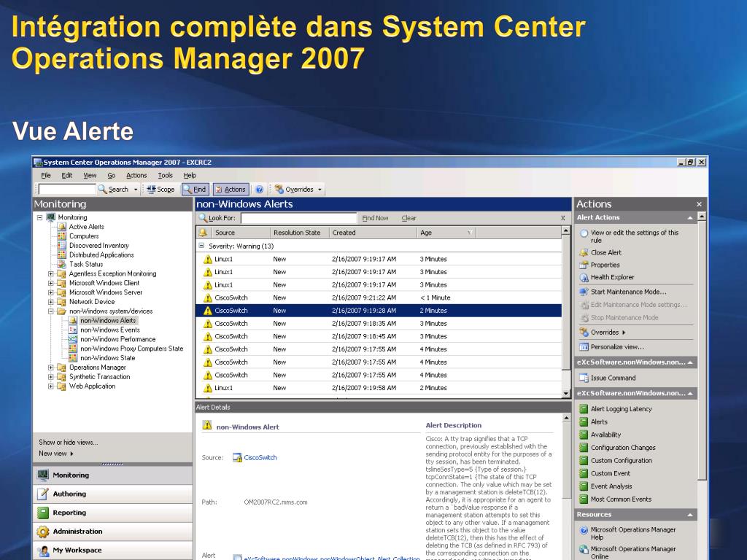The width and height of the screenshot is (747, 560).
Task: Open the Go menu
Action: [x=111, y=175]
